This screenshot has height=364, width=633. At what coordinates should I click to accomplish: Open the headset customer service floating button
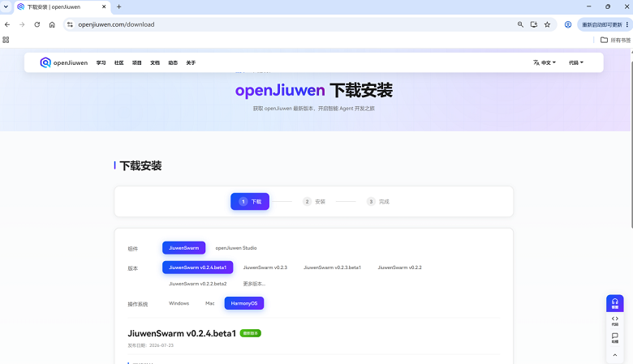pyautogui.click(x=615, y=303)
